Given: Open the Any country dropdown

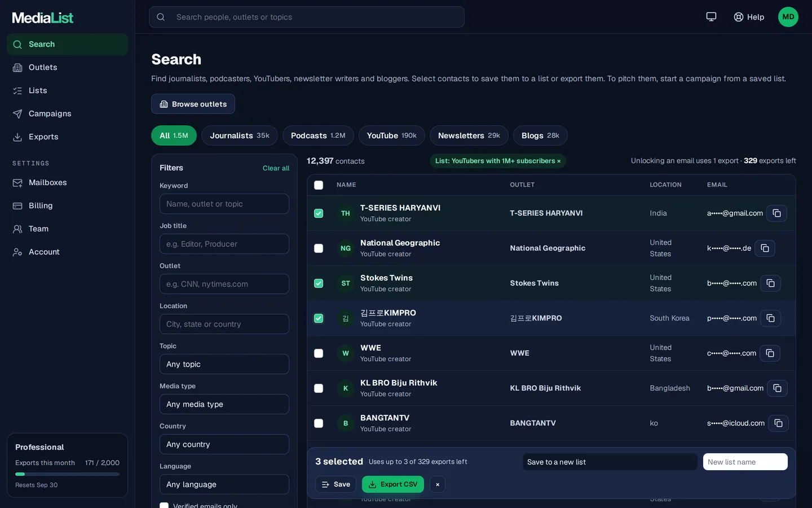Looking at the screenshot, I should point(224,444).
